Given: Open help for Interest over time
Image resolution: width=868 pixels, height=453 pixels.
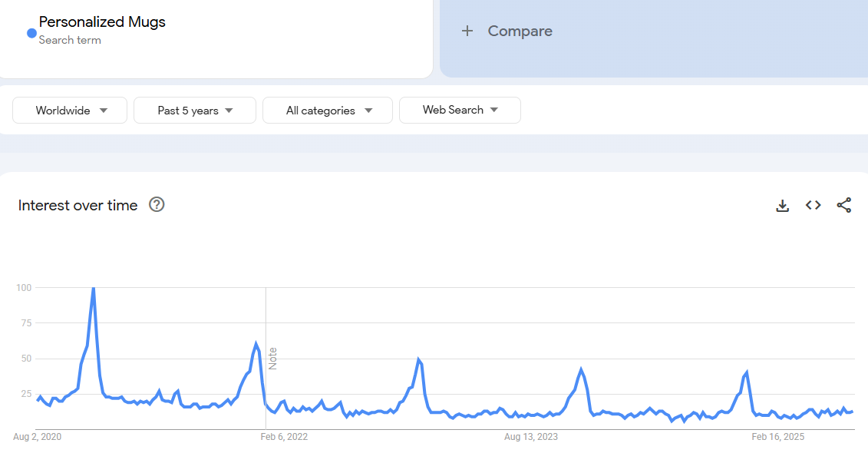Looking at the screenshot, I should (157, 204).
